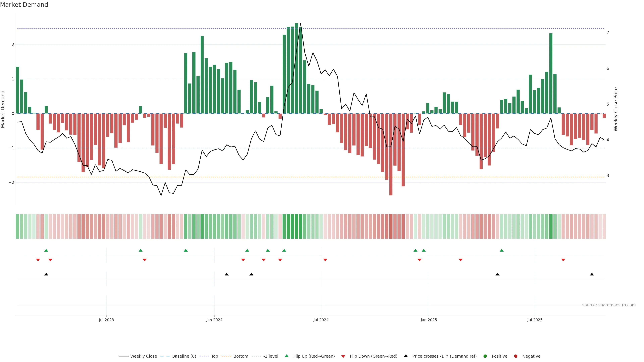Click Flip Up green triangle legend icon
The image size is (644, 362).
[x=287, y=356]
